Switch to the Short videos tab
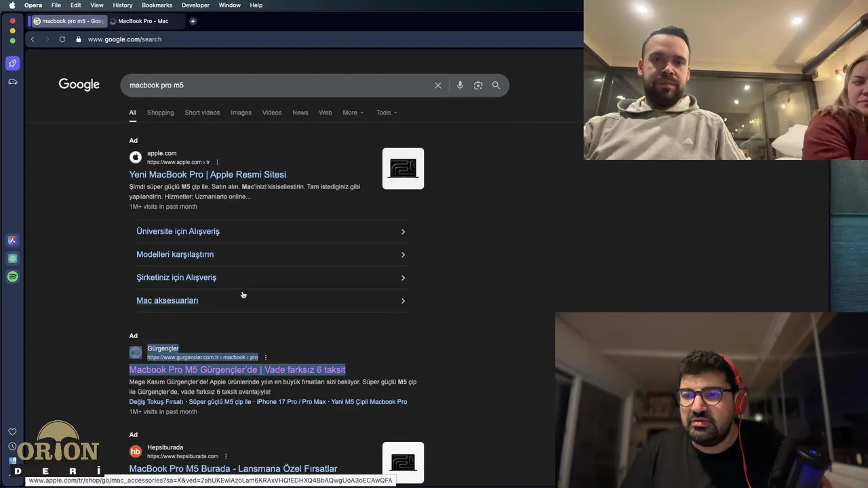868x488 pixels. tap(202, 113)
